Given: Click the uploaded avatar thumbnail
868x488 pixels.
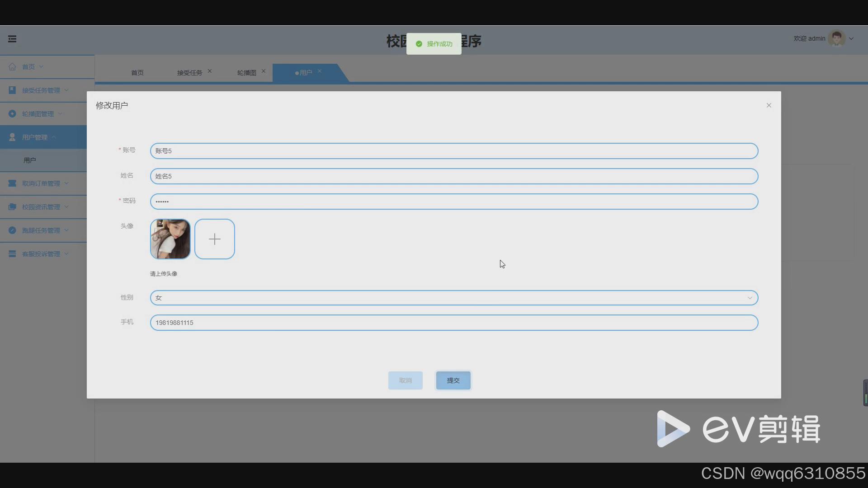Looking at the screenshot, I should [170, 239].
